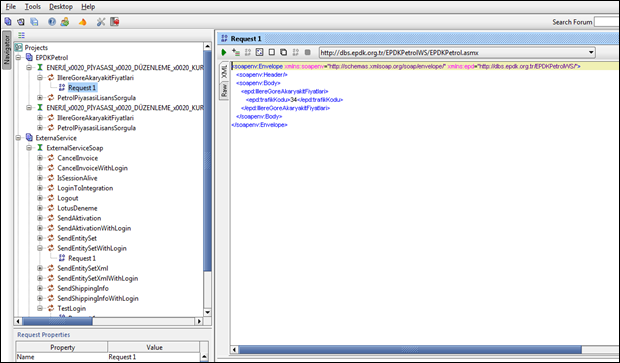Expand the CancelInvoiceWithLogin operation

(x=40, y=168)
